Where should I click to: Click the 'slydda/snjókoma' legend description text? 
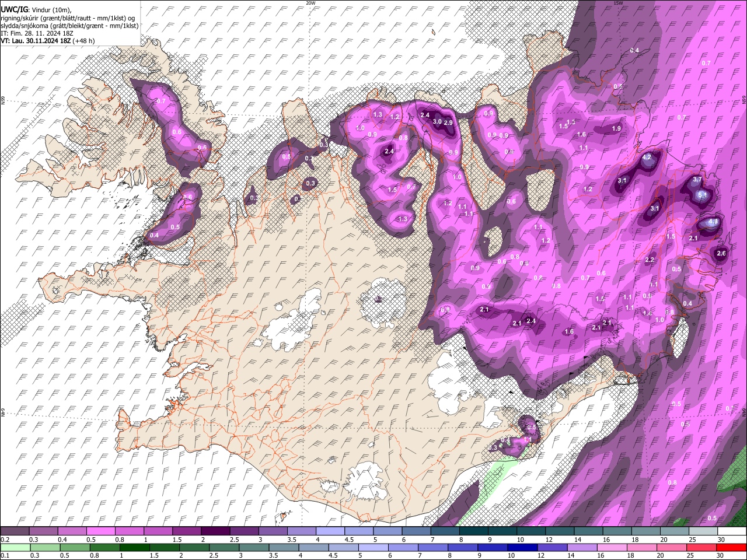(x=25, y=26)
